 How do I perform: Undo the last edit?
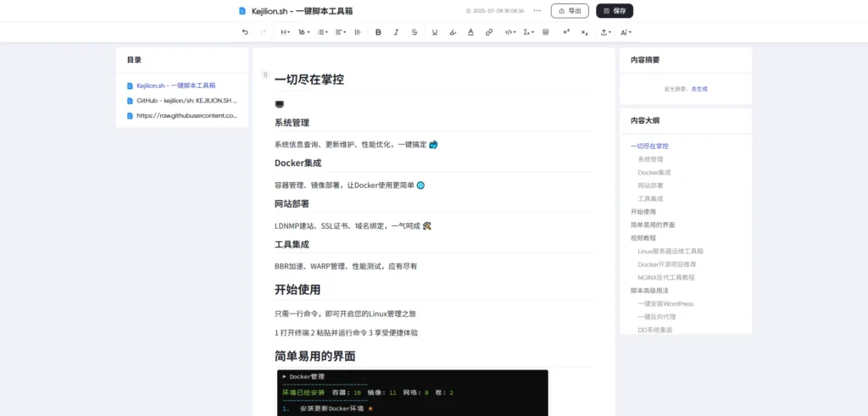[245, 33]
